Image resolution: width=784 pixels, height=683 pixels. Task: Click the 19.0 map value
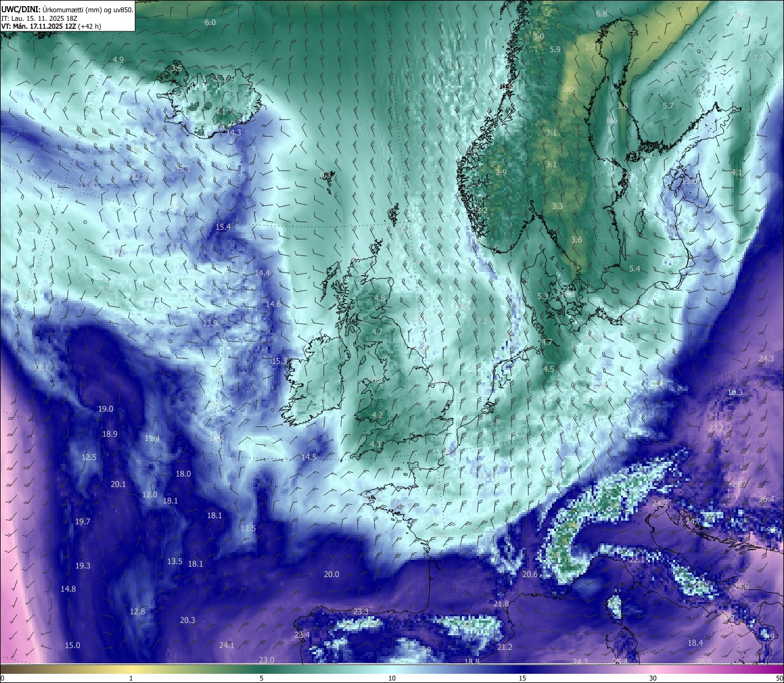[x=105, y=409]
